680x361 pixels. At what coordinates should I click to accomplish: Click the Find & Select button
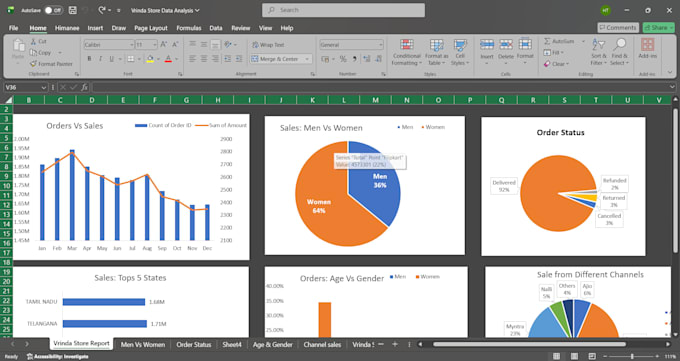(x=619, y=52)
